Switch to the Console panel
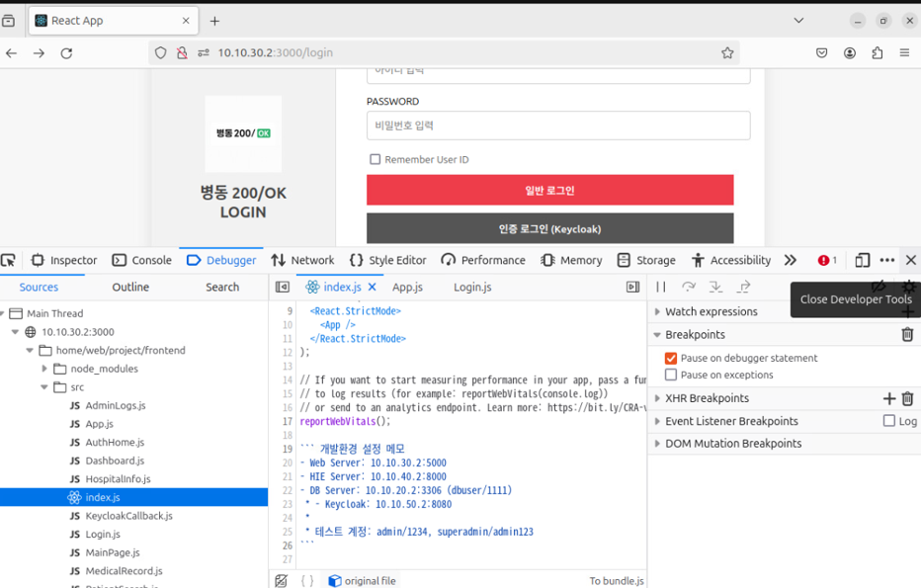921x588 pixels. tap(142, 260)
